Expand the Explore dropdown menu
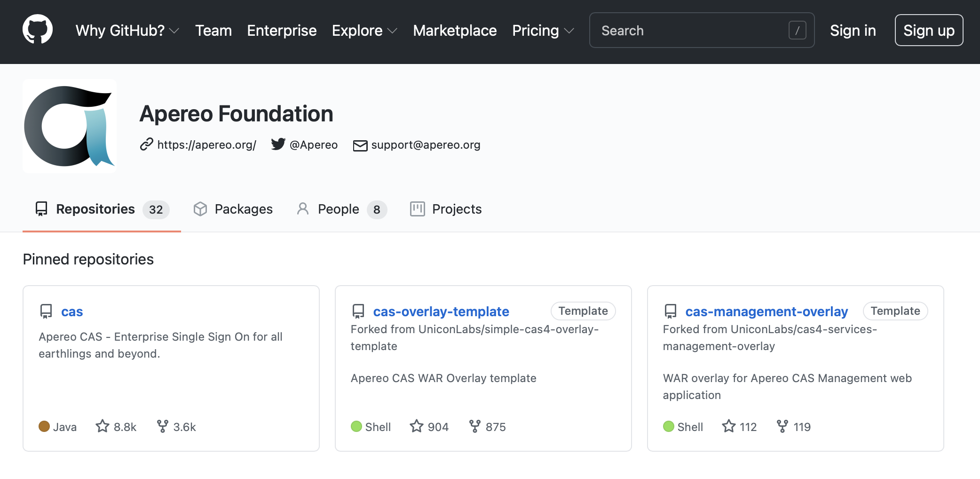 364,31
